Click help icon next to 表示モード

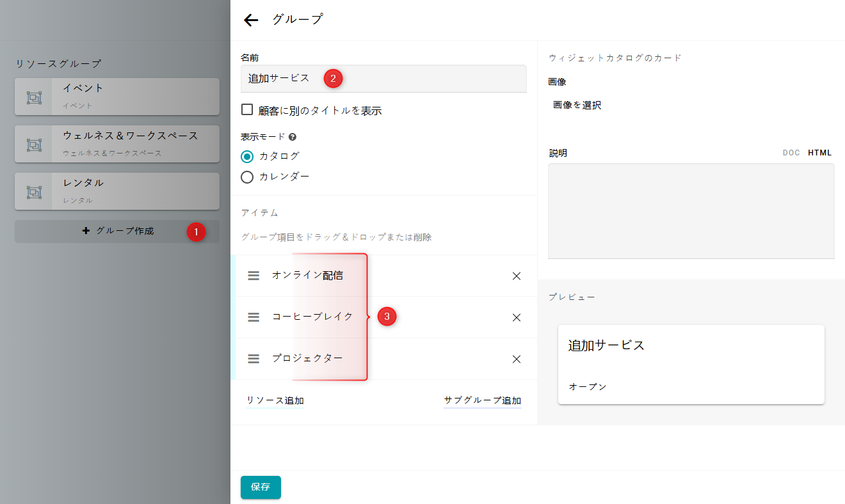(x=293, y=137)
